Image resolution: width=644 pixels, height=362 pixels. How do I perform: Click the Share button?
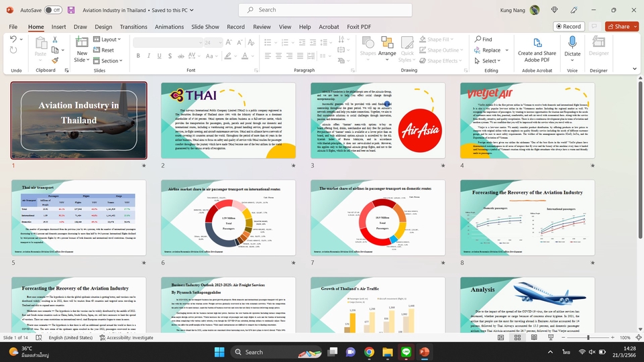click(x=619, y=26)
